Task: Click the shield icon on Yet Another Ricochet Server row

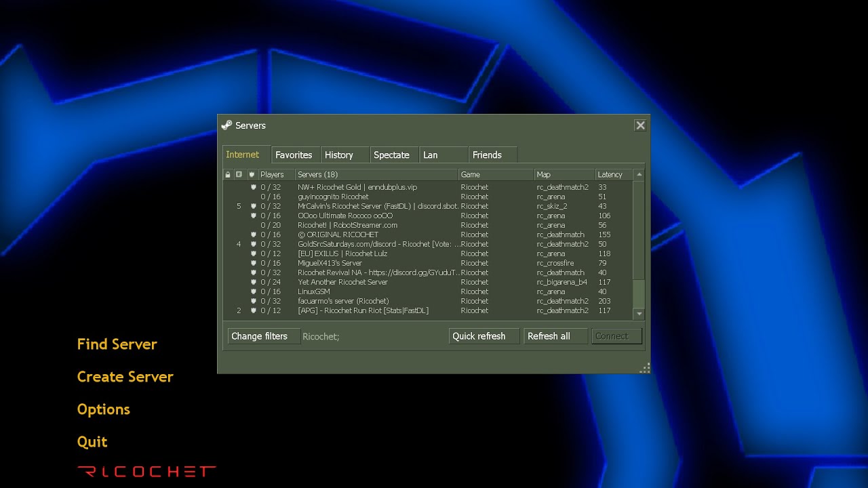Action: tap(254, 282)
